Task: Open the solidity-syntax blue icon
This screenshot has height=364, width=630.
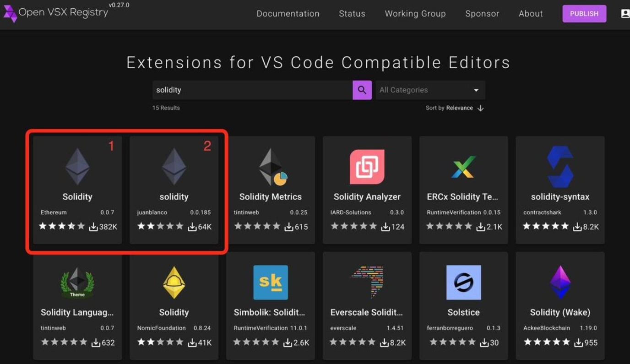Action: click(x=560, y=167)
